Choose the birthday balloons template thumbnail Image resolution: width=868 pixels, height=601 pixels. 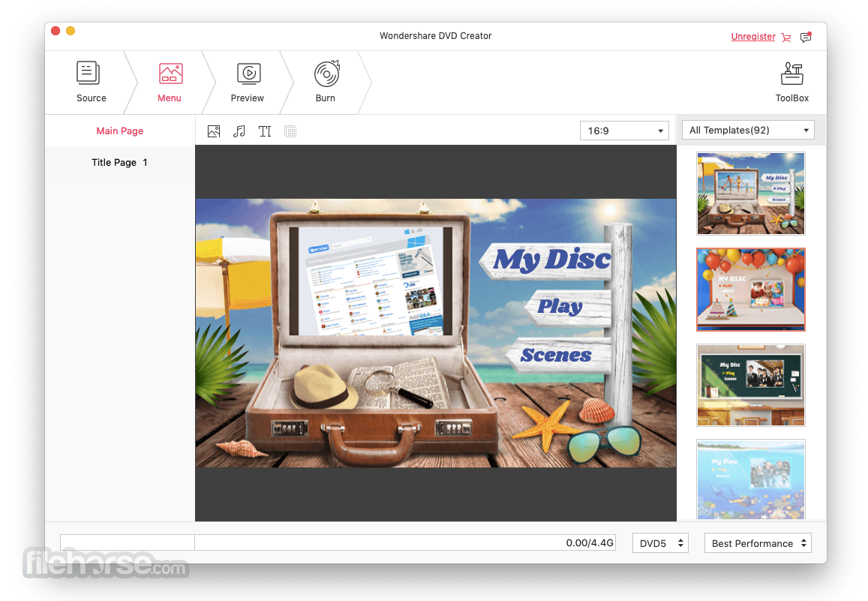pos(751,290)
